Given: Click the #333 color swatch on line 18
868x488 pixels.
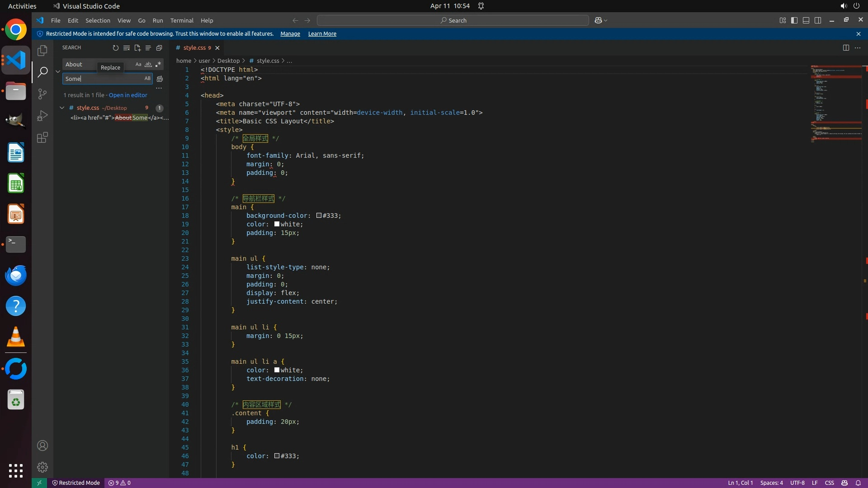Looking at the screenshot, I should point(319,216).
